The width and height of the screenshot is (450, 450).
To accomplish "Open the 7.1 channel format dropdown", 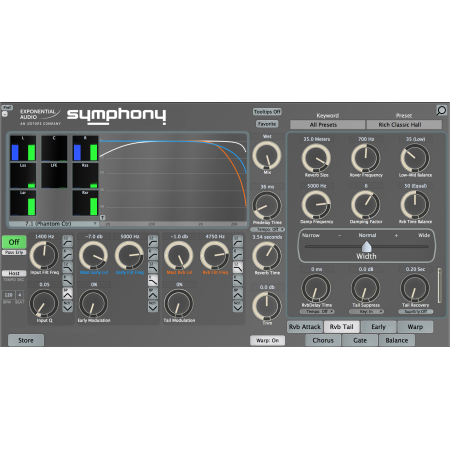I will point(53,224).
